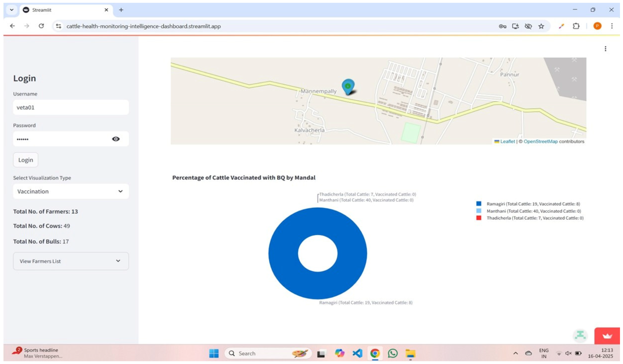623x364 pixels.
Task: Click the red Streamlit crown badge
Action: click(x=607, y=336)
